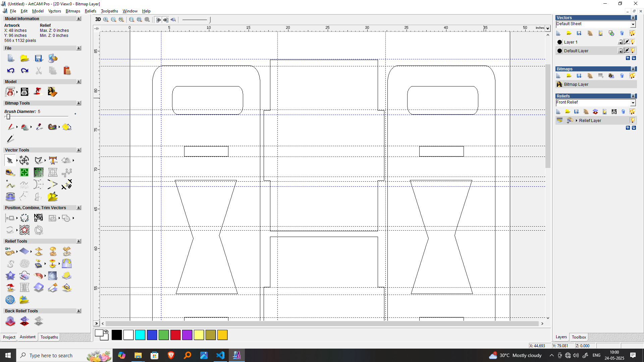Expand the Relief Layer combine mode arrow
Screen dimensions: 644x362
(x=577, y=120)
